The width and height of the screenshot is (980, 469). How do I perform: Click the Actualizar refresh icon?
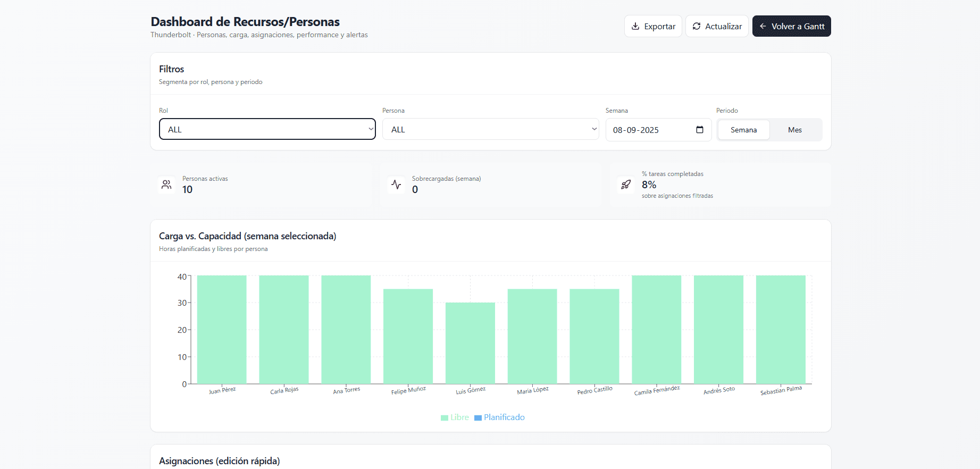697,26
